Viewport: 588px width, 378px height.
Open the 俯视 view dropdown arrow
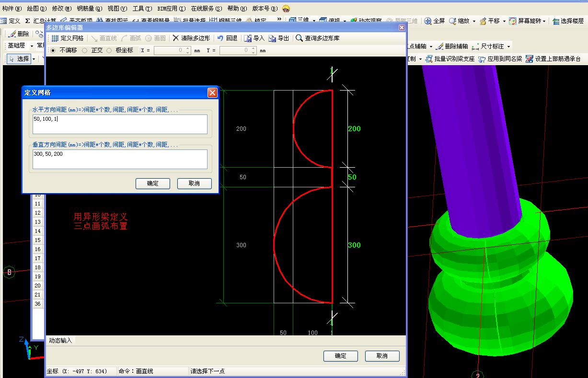point(345,21)
